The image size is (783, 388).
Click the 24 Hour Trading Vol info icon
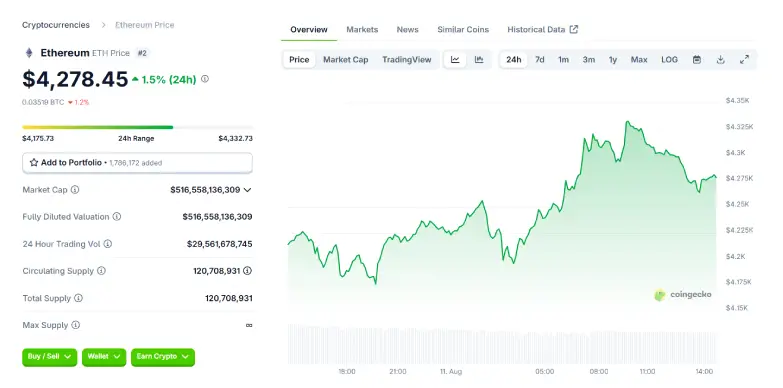[x=107, y=244]
